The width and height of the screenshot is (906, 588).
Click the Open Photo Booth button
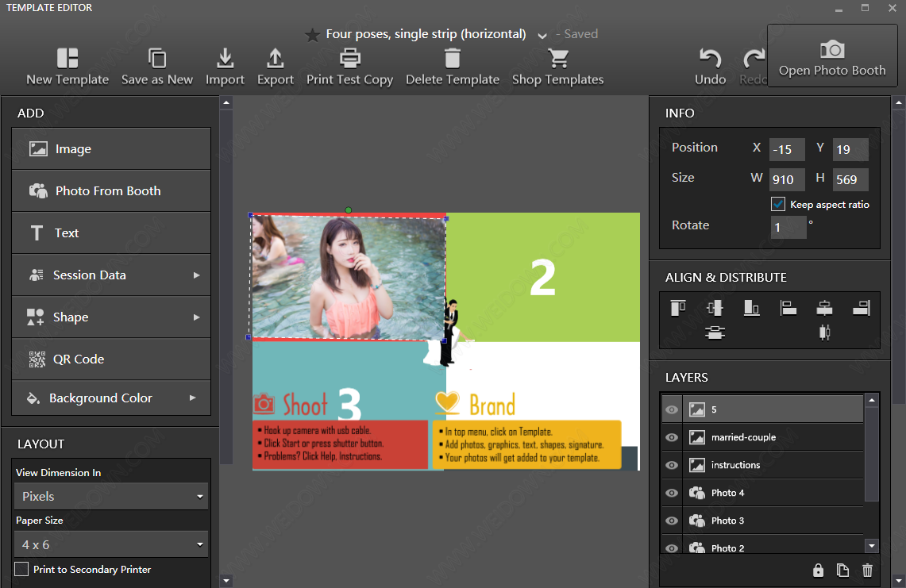pos(832,56)
